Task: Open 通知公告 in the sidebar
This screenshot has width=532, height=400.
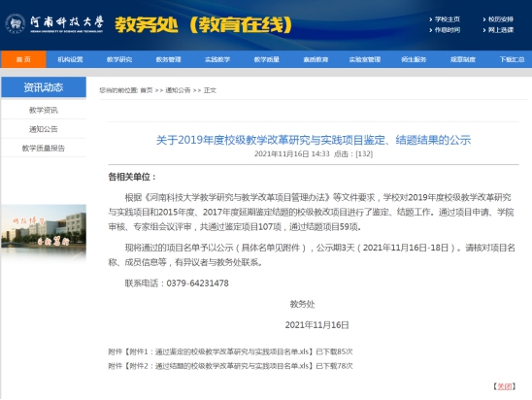Action: 44,129
